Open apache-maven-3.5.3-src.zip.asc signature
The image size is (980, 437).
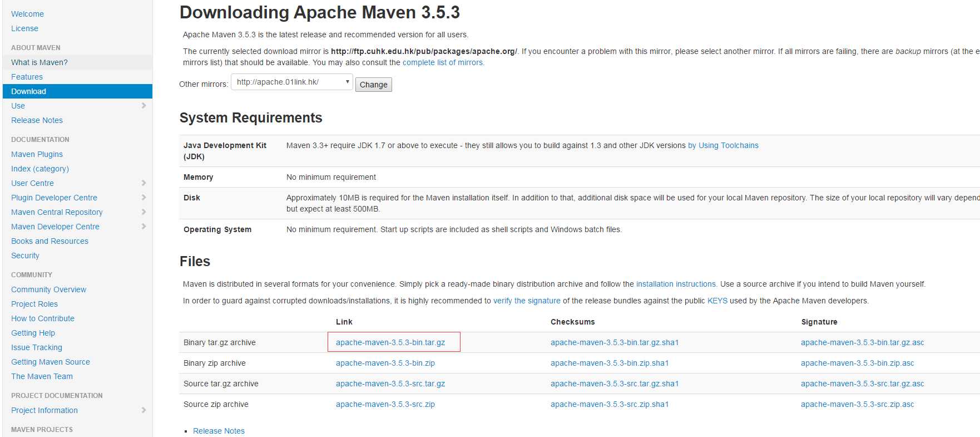(857, 404)
